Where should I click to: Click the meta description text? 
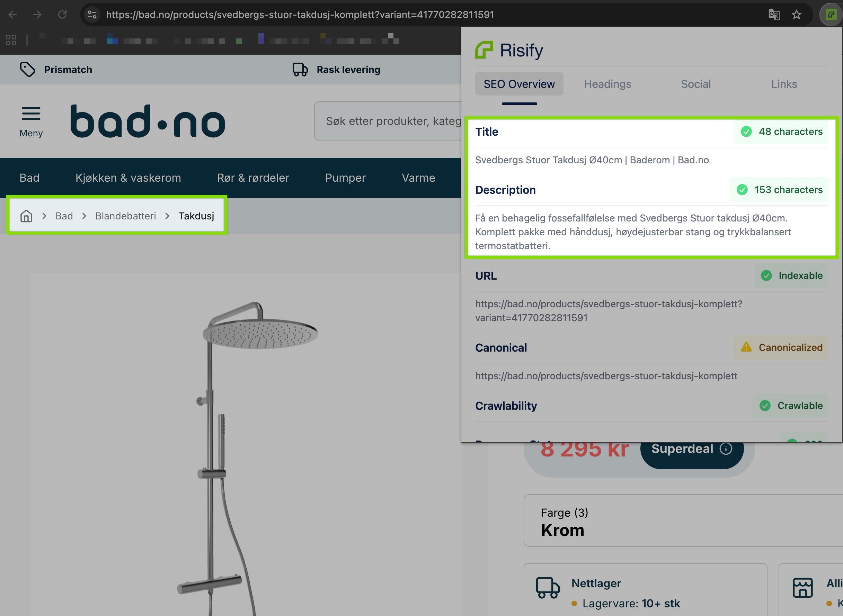[x=633, y=232]
